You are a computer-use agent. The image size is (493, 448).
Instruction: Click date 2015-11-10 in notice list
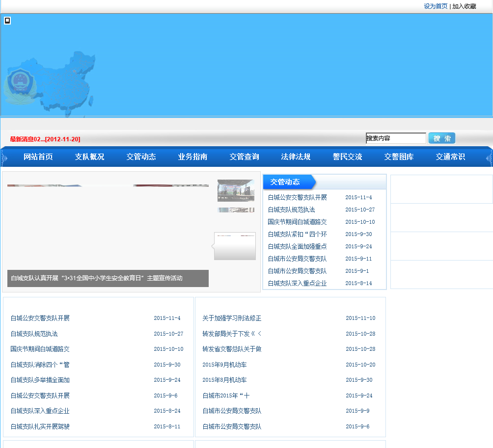tap(360, 318)
